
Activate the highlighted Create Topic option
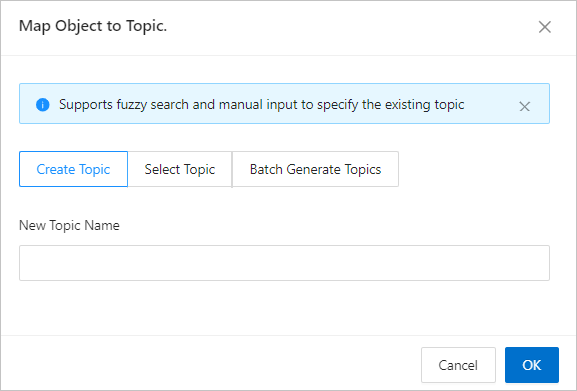point(74,169)
